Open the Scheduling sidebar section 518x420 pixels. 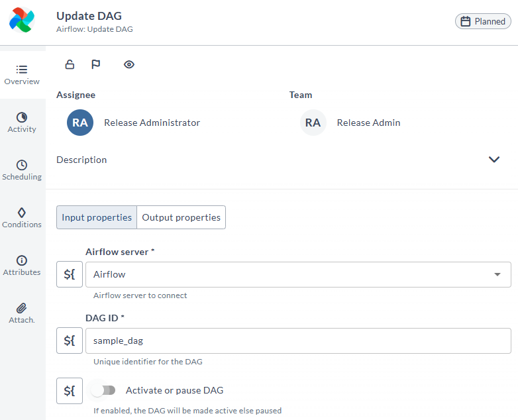pyautogui.click(x=22, y=170)
